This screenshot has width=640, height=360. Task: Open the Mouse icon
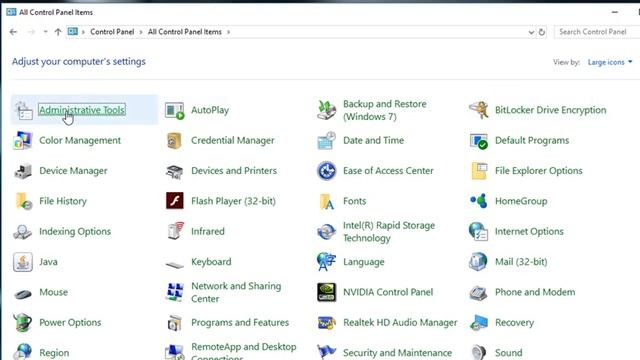click(x=23, y=293)
